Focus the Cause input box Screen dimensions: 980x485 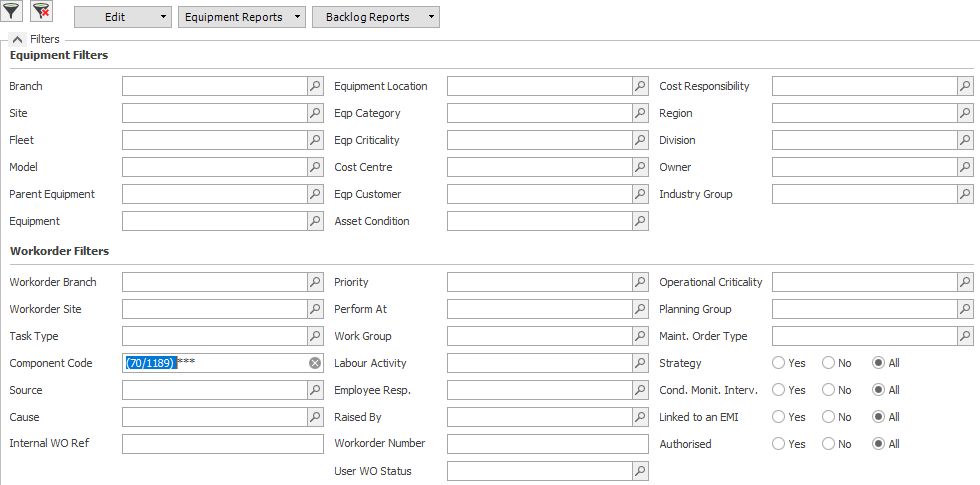tap(214, 416)
